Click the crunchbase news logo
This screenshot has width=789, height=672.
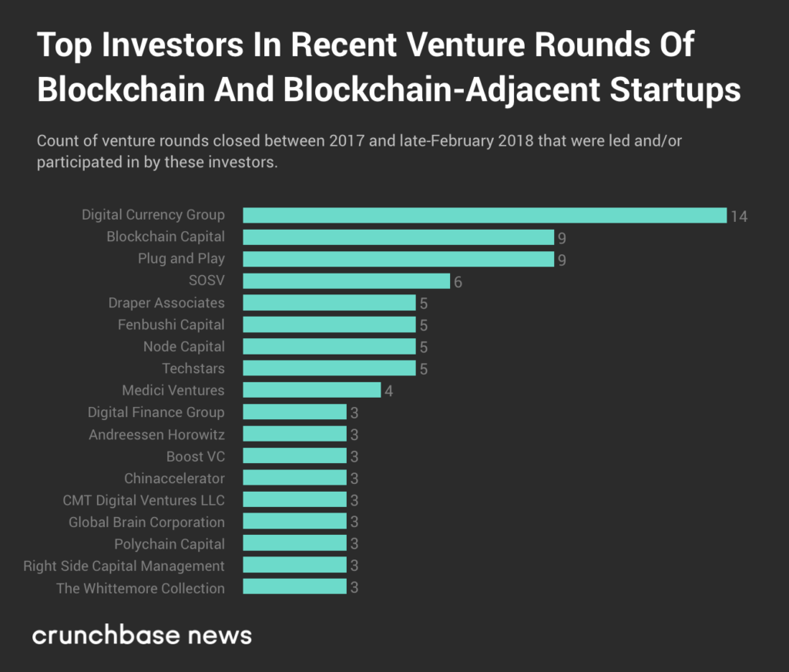point(142,636)
